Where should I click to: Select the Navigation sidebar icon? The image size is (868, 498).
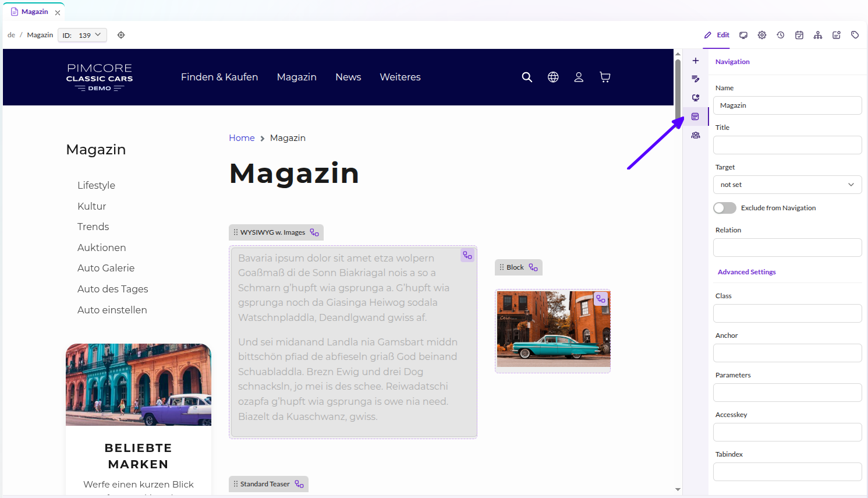click(x=696, y=116)
